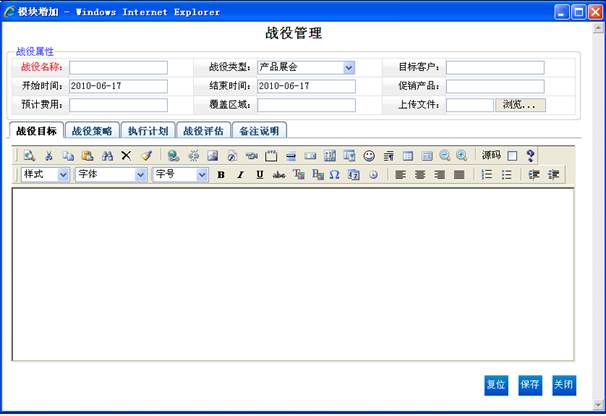606x416 pixels.
Task: Insert smiley emoticon from the toolbar
Action: click(x=369, y=156)
